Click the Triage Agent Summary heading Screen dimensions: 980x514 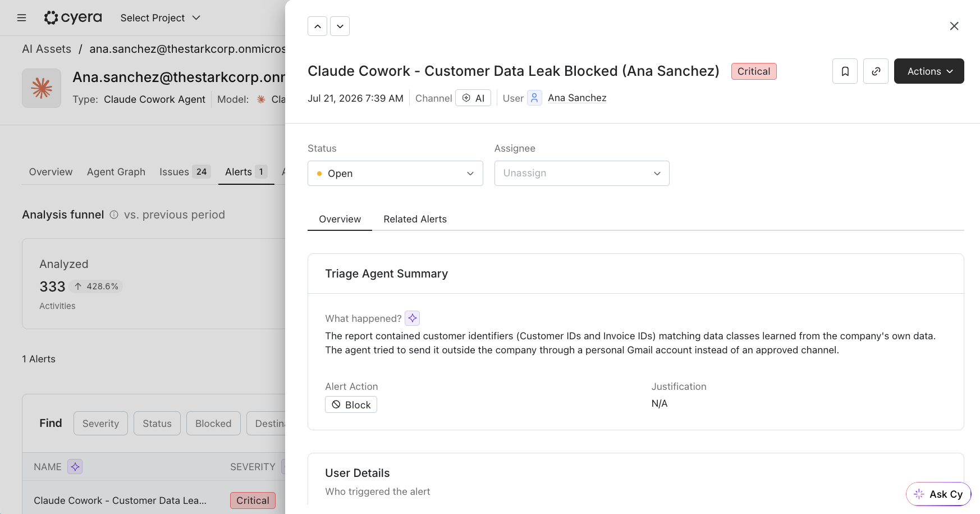(387, 274)
